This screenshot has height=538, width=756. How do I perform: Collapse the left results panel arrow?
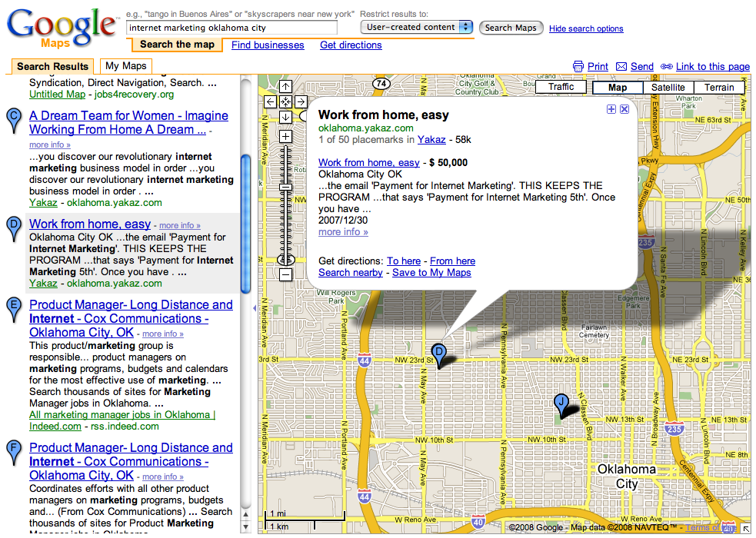[x=254, y=307]
